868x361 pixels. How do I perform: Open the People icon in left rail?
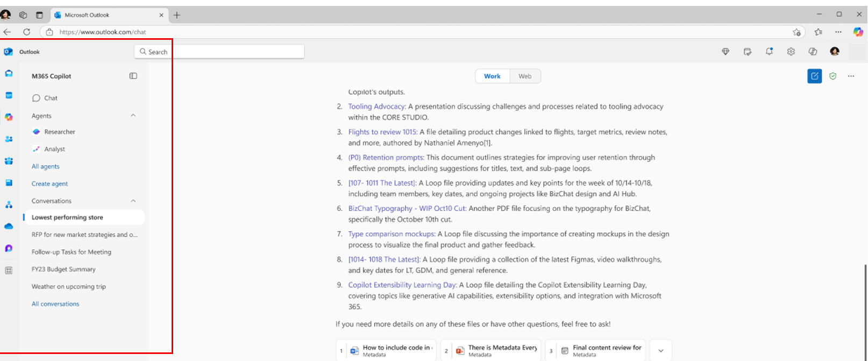click(9, 139)
